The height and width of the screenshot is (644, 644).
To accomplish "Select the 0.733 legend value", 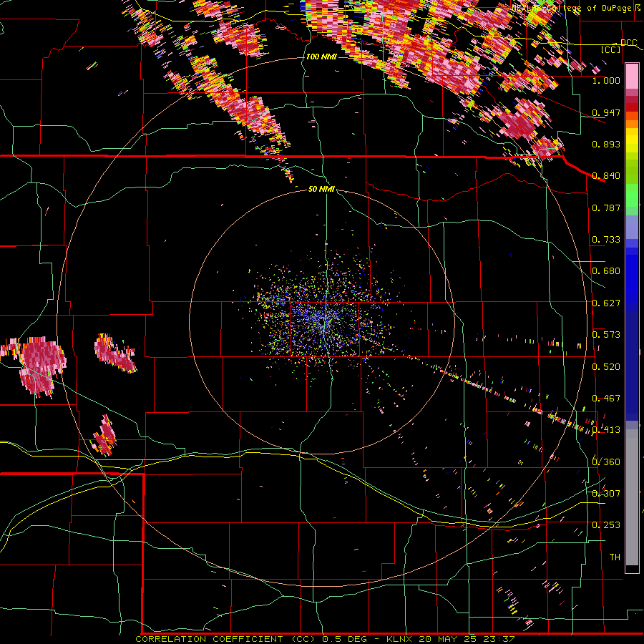I will [x=606, y=240].
